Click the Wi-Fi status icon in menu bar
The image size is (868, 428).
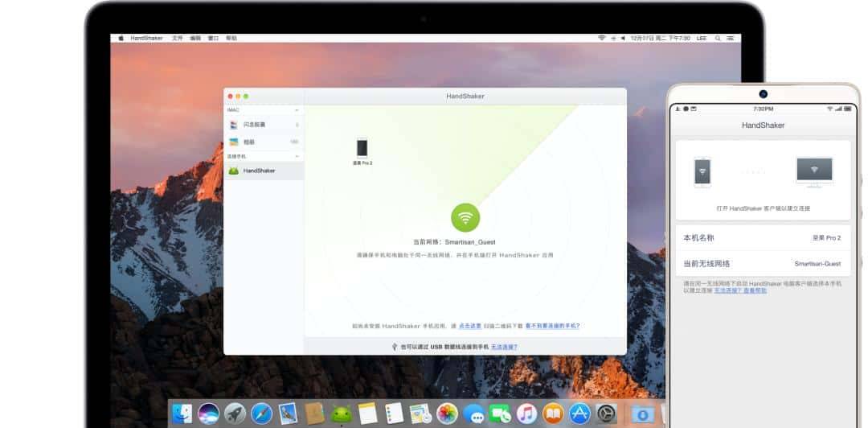pos(602,39)
